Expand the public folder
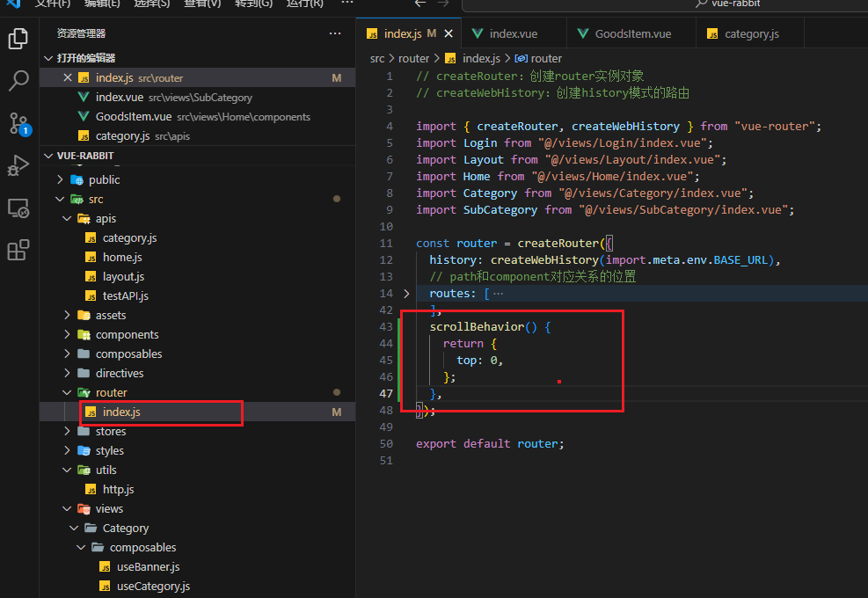Viewport: 868px width, 598px height. pos(104,179)
